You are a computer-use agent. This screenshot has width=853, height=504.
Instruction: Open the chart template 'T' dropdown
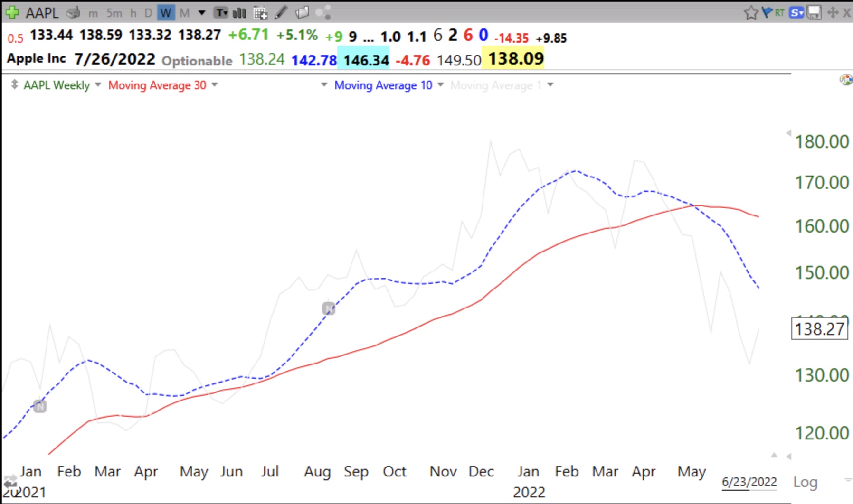(221, 13)
